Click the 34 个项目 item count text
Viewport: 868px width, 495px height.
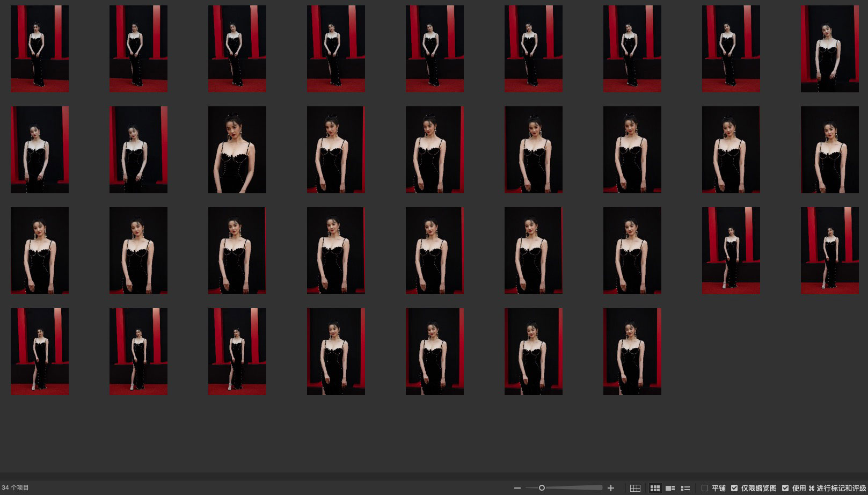pyautogui.click(x=16, y=488)
